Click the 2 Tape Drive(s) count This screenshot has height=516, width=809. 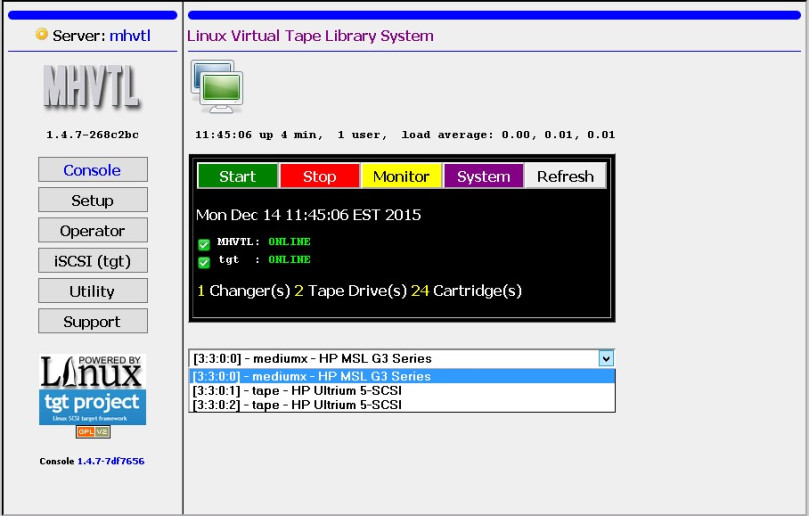tap(351, 291)
